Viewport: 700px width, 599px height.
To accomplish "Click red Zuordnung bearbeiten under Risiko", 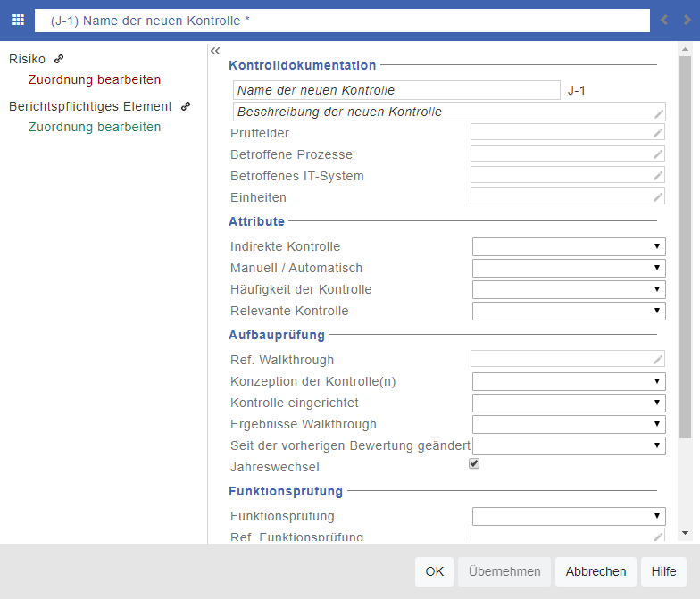I will click(x=95, y=79).
